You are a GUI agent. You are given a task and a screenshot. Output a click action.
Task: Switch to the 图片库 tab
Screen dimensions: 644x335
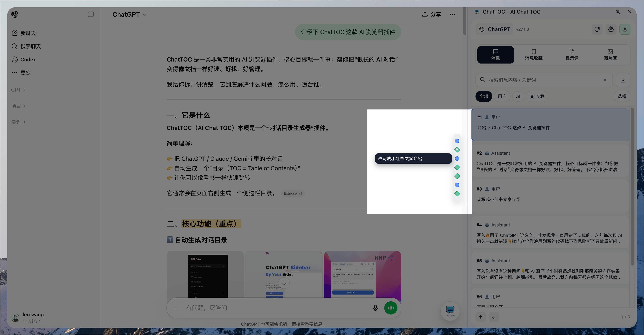tap(610, 55)
